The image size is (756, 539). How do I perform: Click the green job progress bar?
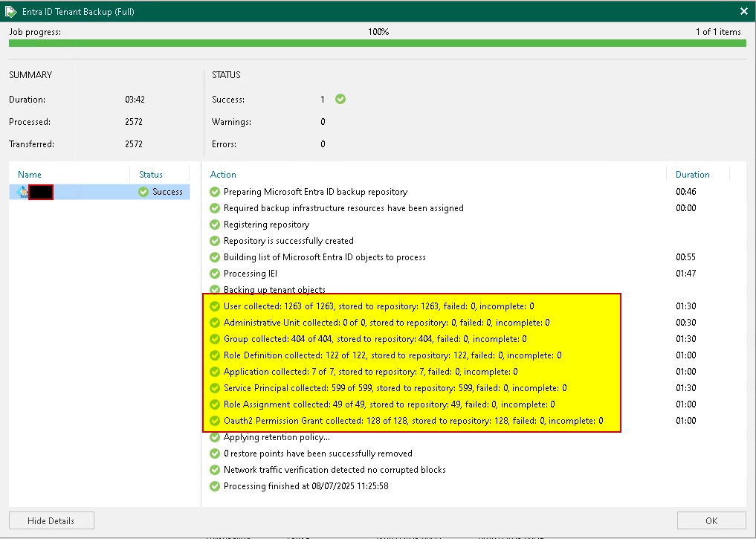tap(378, 43)
